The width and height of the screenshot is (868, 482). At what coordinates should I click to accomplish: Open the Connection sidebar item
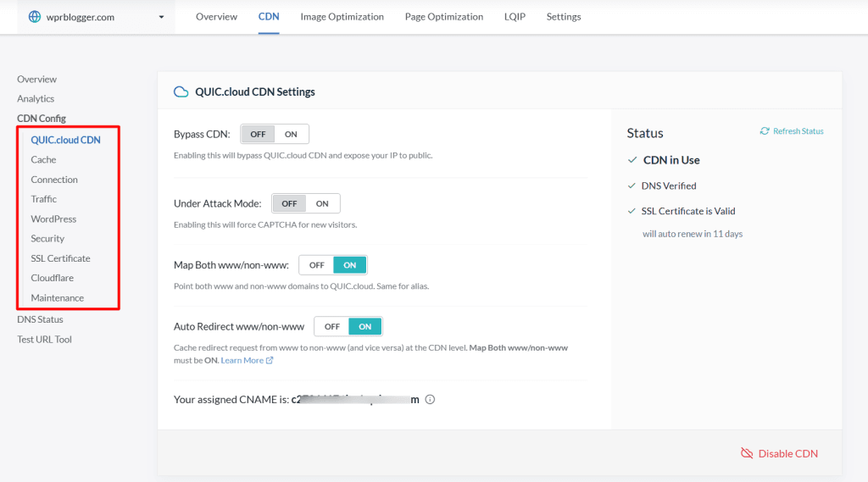54,180
